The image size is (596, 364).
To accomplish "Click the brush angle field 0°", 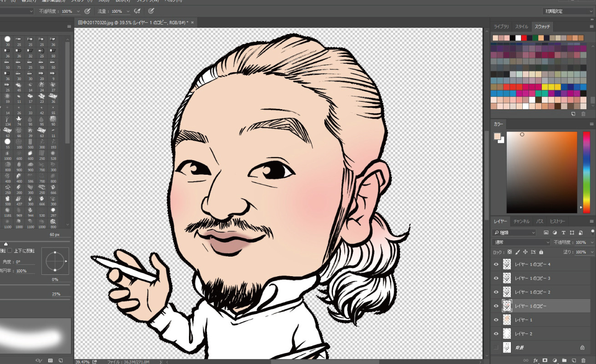I will 26,262.
